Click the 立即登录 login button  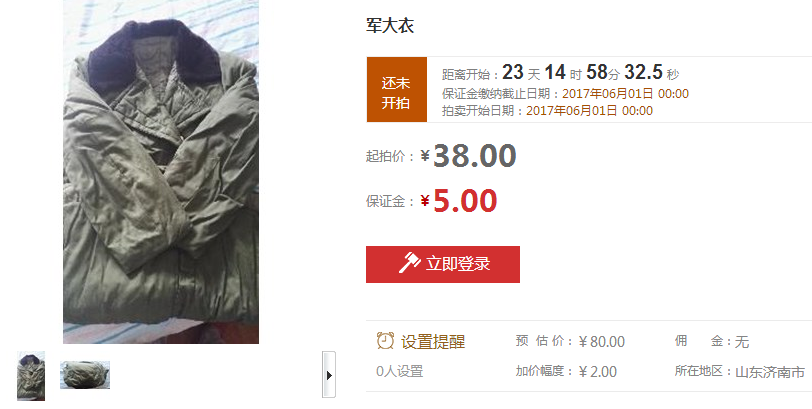pos(443,265)
